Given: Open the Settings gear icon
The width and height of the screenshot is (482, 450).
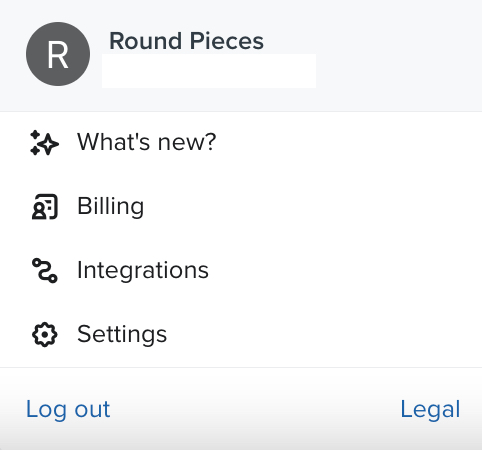Looking at the screenshot, I should [x=45, y=334].
